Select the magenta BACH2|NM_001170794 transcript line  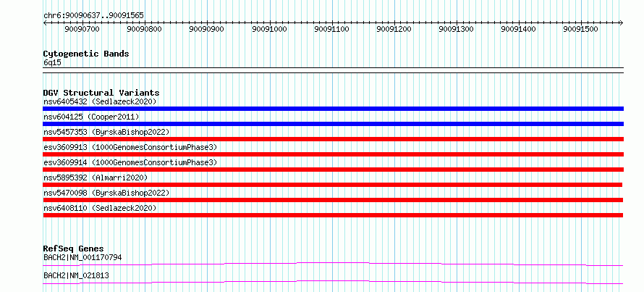coord(333,264)
